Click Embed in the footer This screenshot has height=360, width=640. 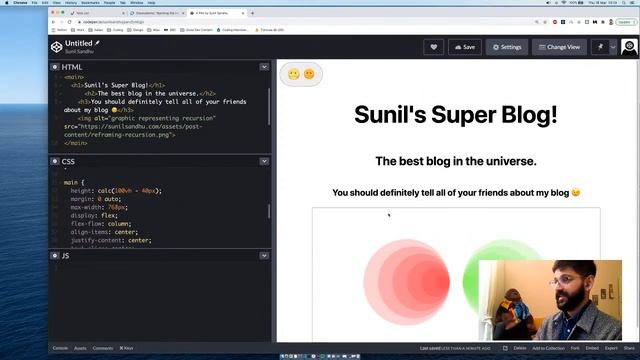(592, 348)
